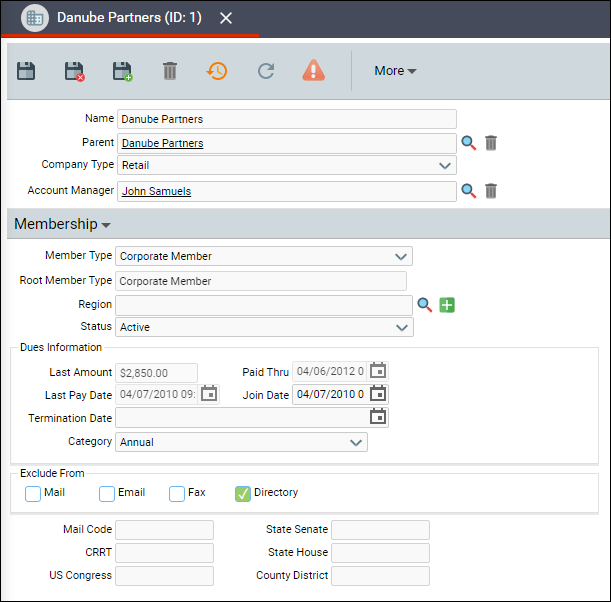Open record history clock icon
Screen dimensions: 611x602
(217, 71)
